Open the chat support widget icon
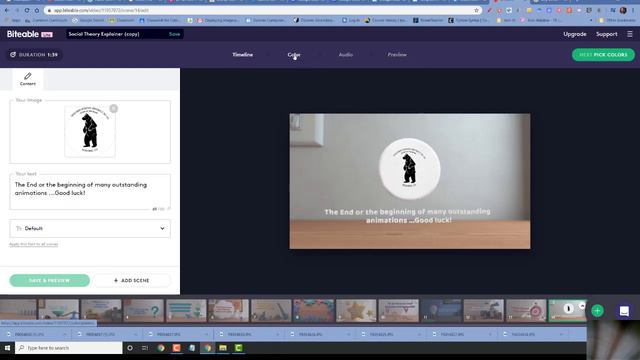Image resolution: width=640 pixels, height=360 pixels. [x=624, y=311]
